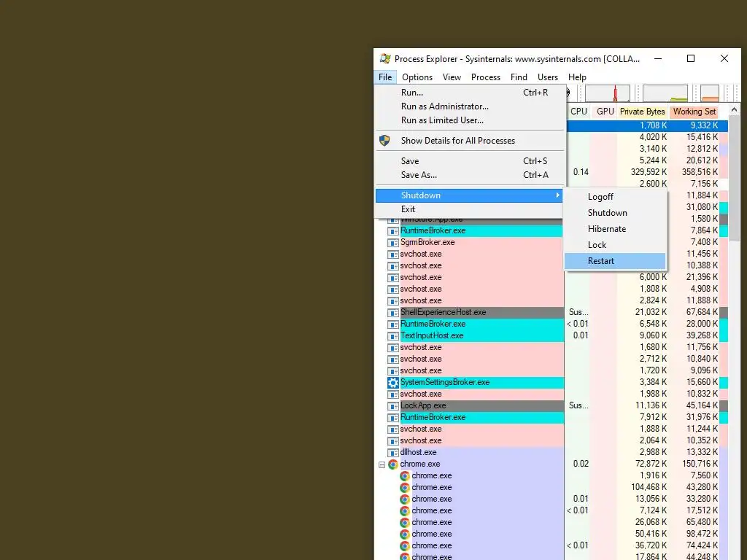
Task: Open the Help menu
Action: tap(577, 77)
